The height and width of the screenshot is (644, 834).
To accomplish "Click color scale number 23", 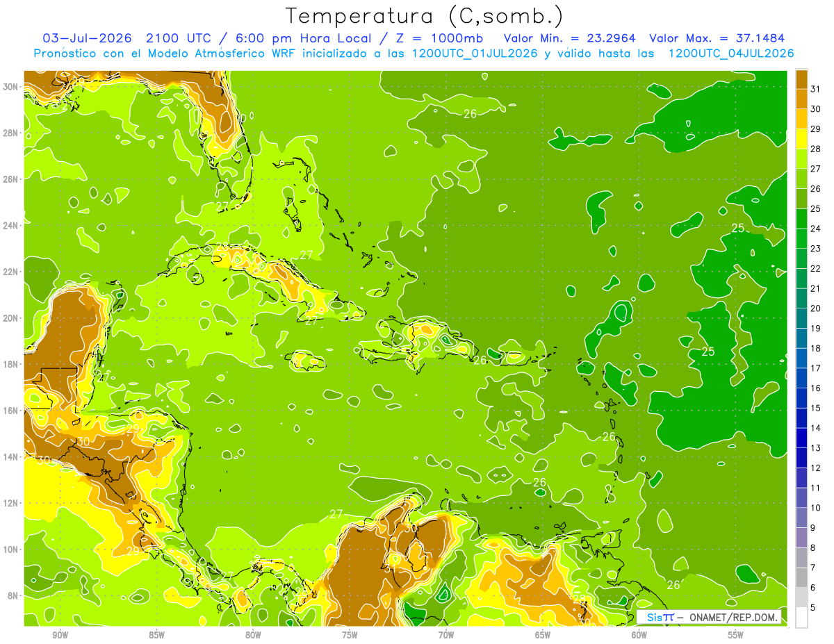I will click(816, 249).
